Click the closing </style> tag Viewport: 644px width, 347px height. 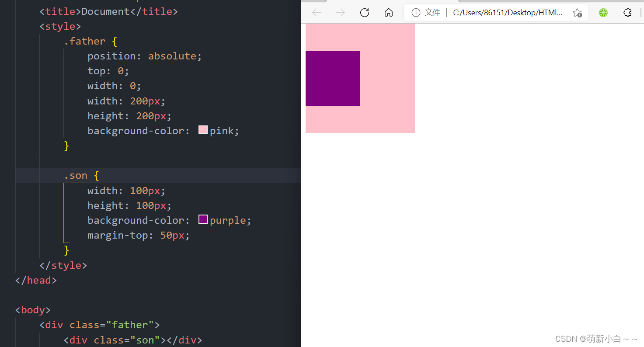click(x=63, y=265)
